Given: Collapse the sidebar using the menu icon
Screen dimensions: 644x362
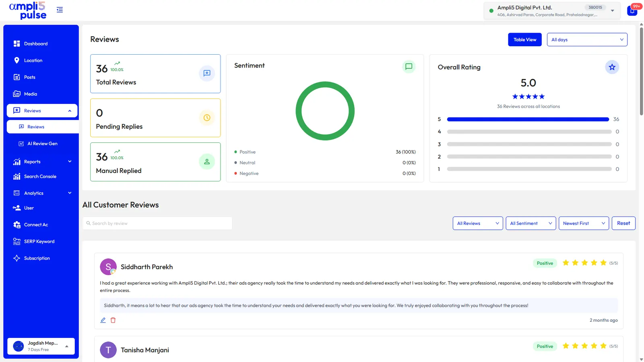Looking at the screenshot, I should pos(60,10).
